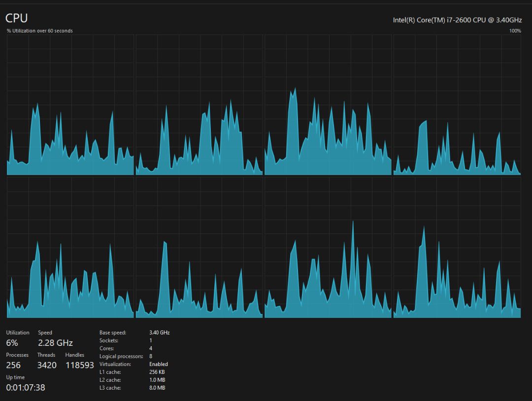Click the CPU heading title
The image size is (532, 401).
pyautogui.click(x=16, y=18)
